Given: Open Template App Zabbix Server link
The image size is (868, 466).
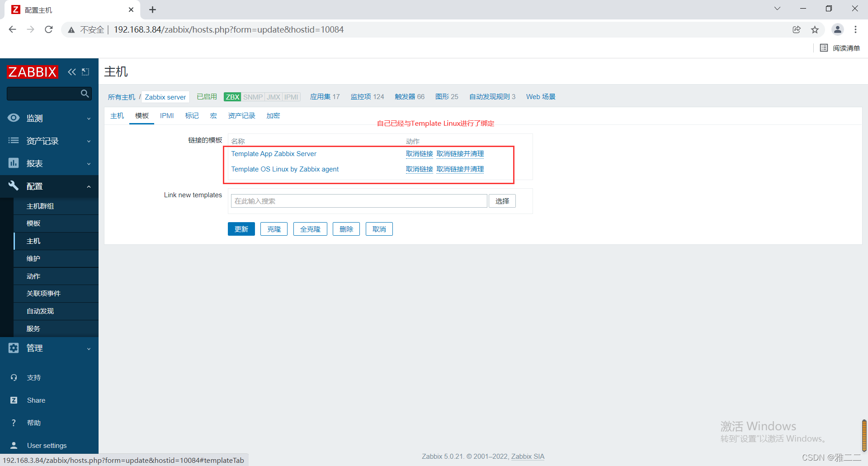Looking at the screenshot, I should [x=274, y=154].
